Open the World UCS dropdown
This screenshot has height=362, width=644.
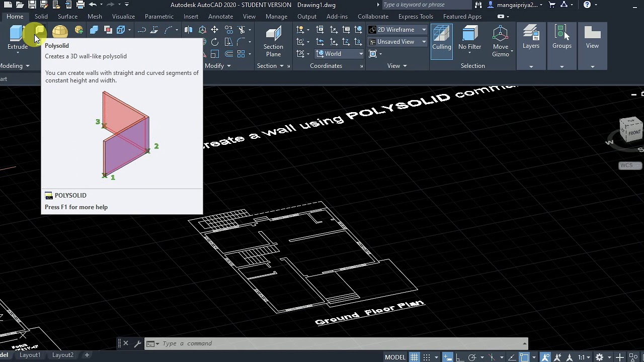(340, 54)
